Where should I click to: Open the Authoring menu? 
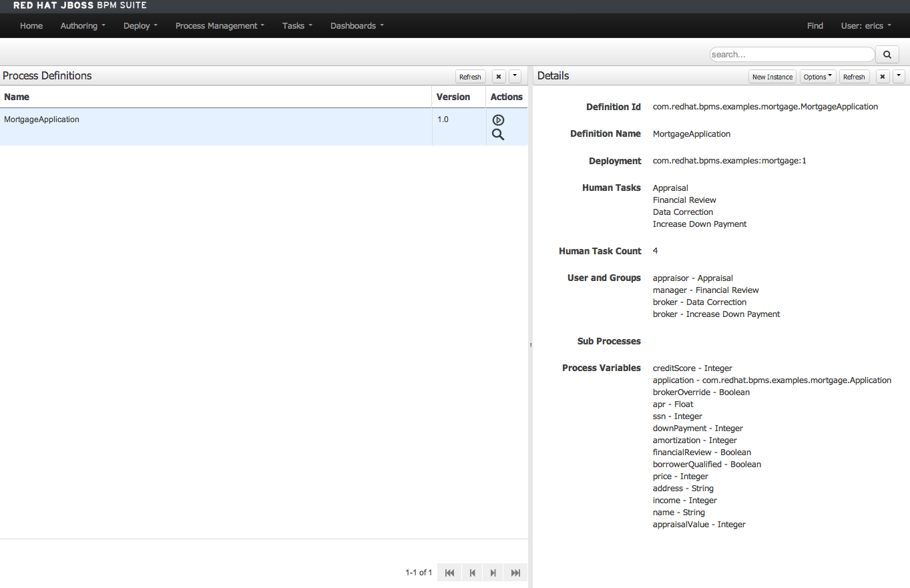83,26
